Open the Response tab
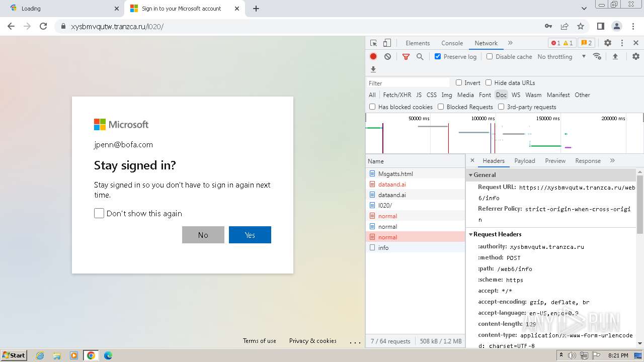This screenshot has height=362, width=644. pos(588,161)
